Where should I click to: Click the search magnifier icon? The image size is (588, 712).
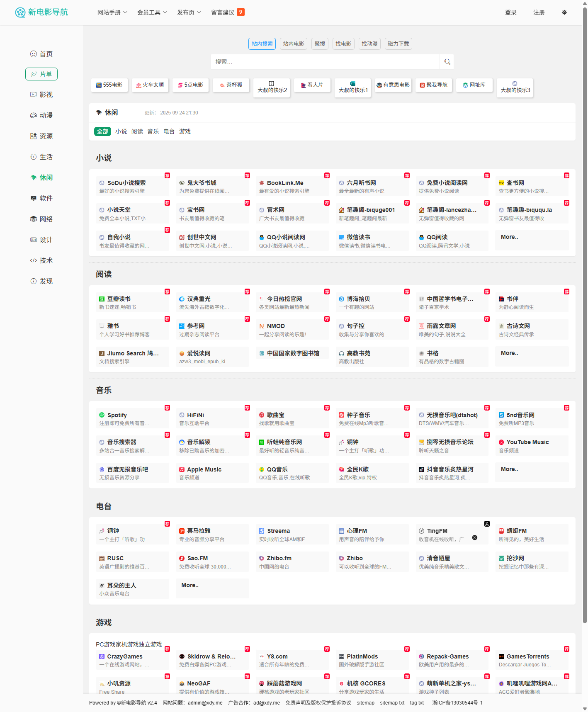pos(447,62)
